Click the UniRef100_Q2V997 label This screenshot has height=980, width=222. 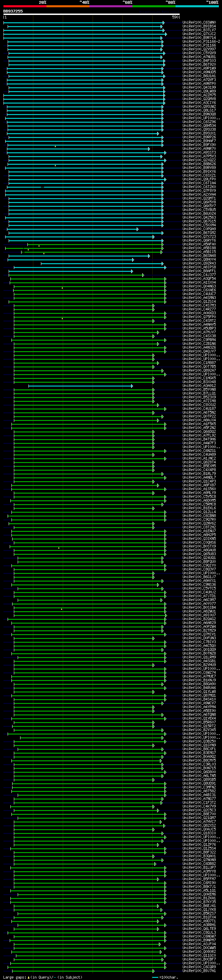[x=199, y=49]
